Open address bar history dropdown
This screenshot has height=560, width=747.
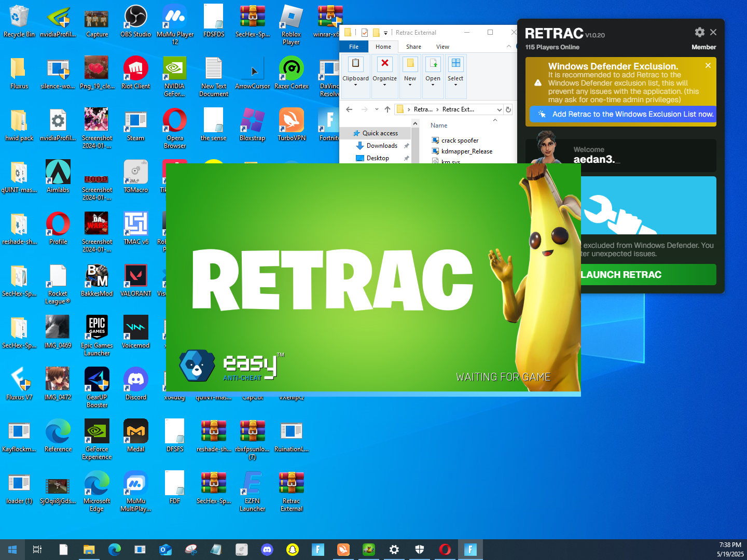click(x=499, y=109)
